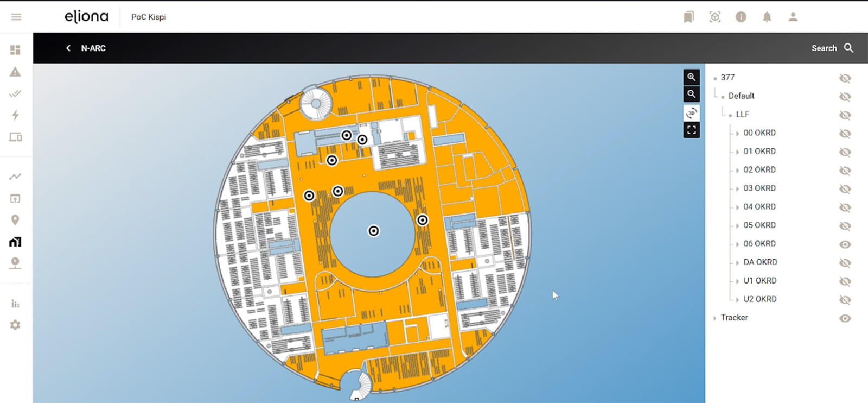Viewport: 868px width, 403px height.
Task: Expand the 02 OKRD tree node
Action: pos(738,170)
